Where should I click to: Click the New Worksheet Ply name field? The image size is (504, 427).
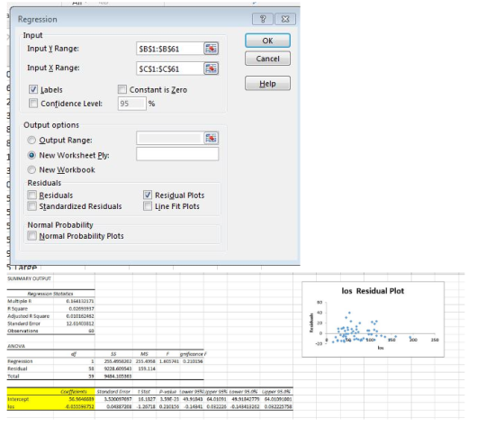pos(177,154)
